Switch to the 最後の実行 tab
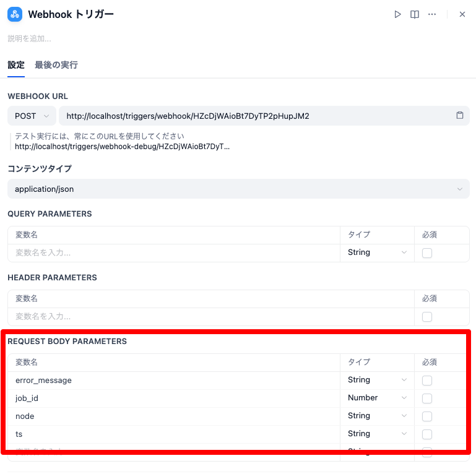Screen dimensions: 476x474 pos(56,65)
